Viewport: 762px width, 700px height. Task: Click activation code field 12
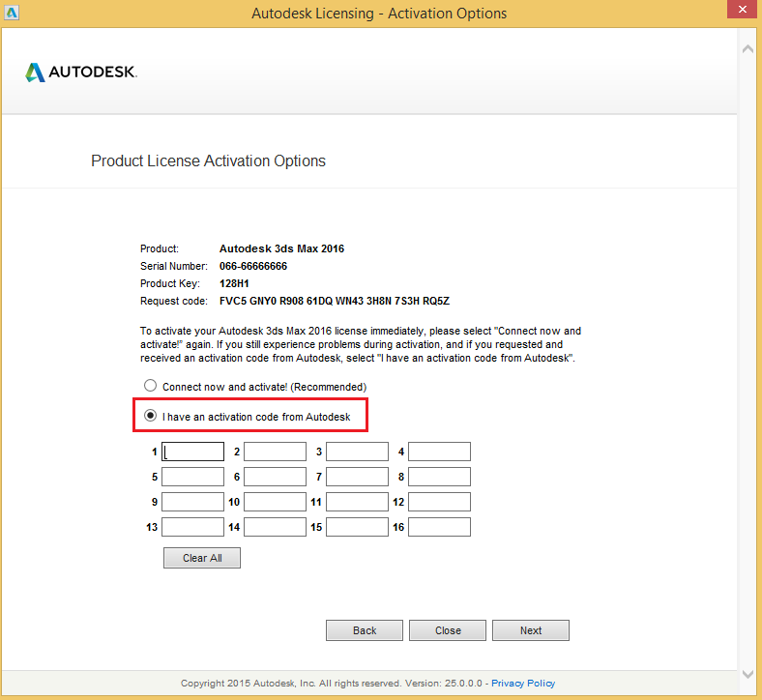[x=439, y=502]
